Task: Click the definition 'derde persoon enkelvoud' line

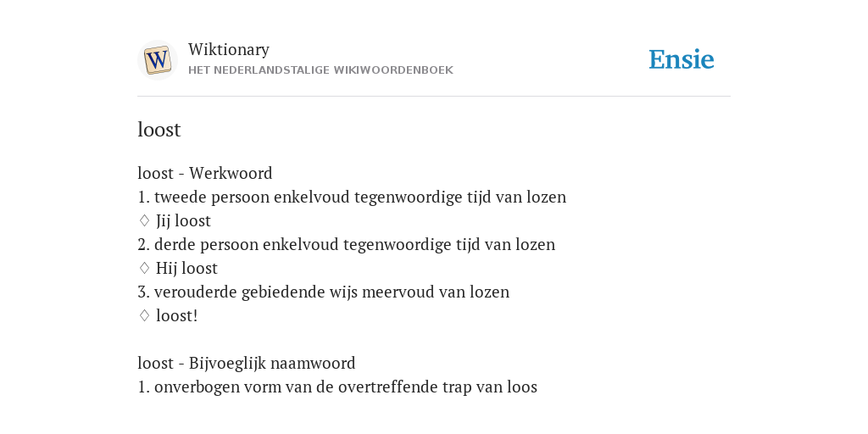Action: coord(347,245)
